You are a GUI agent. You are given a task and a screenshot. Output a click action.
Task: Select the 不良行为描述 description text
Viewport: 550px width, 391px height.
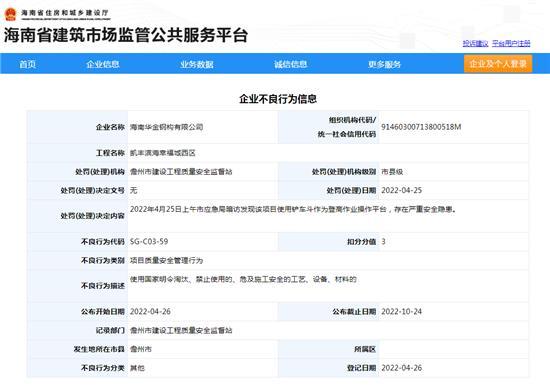click(x=243, y=279)
